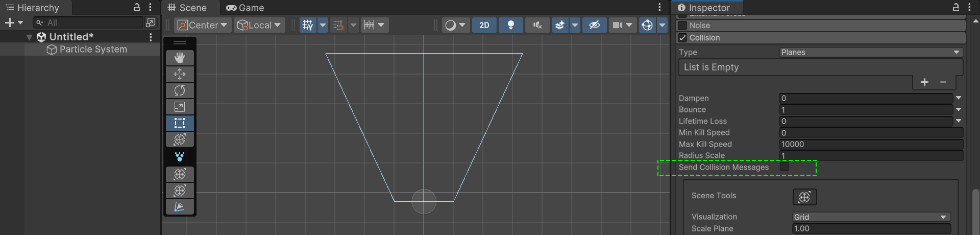Lock the Hierarchy panel
980x235 pixels.
tap(137, 7)
